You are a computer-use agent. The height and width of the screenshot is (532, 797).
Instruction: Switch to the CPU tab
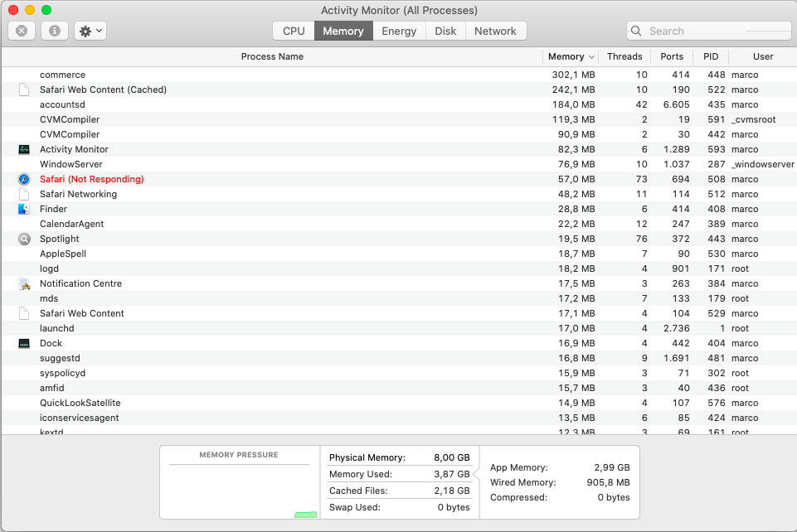294,31
